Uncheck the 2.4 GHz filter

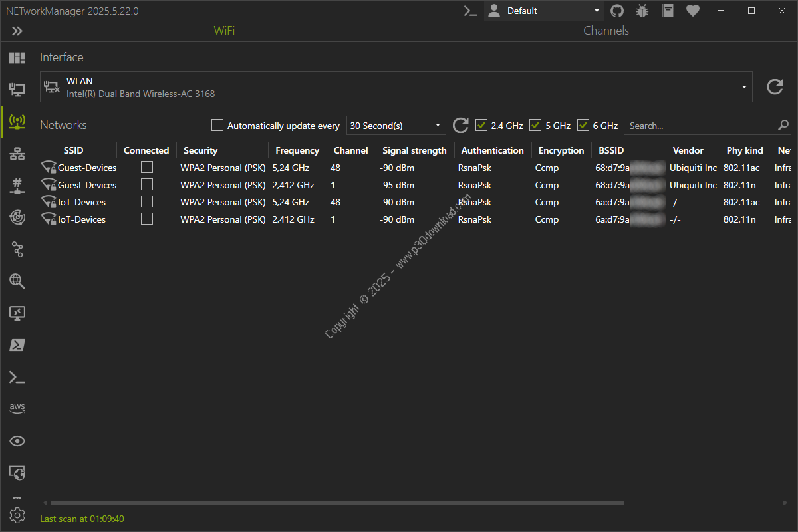click(x=482, y=125)
